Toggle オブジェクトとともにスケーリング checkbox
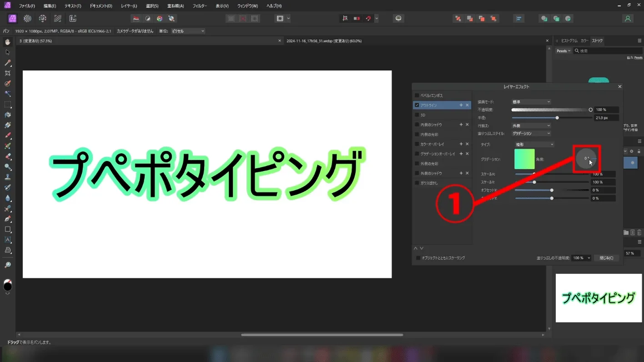 click(418, 258)
